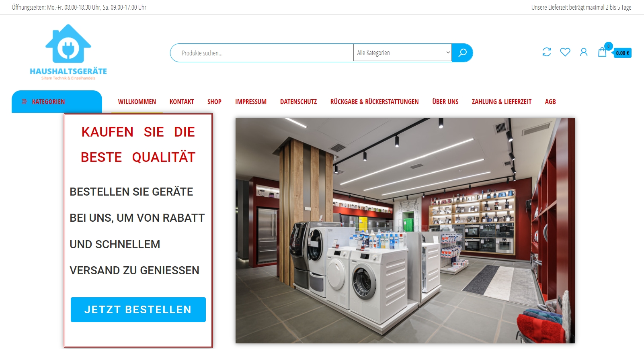This screenshot has height=349, width=644.
Task: Click the 0.00 € cart total badge
Action: [x=622, y=53]
